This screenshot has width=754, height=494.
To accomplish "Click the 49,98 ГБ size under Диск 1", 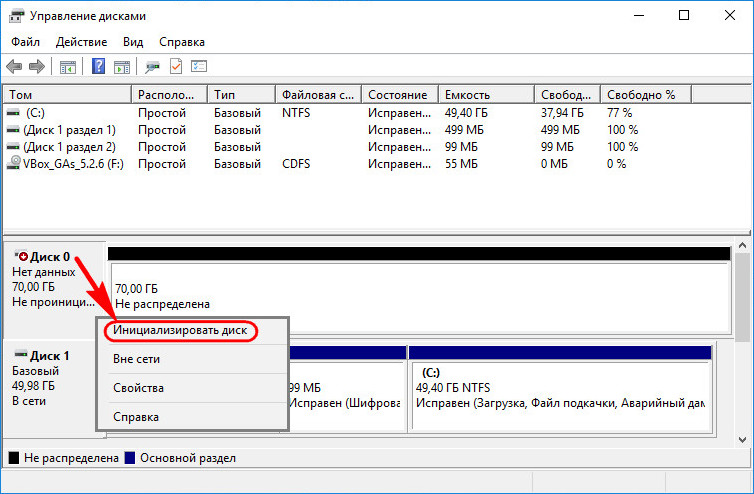I will (33, 386).
